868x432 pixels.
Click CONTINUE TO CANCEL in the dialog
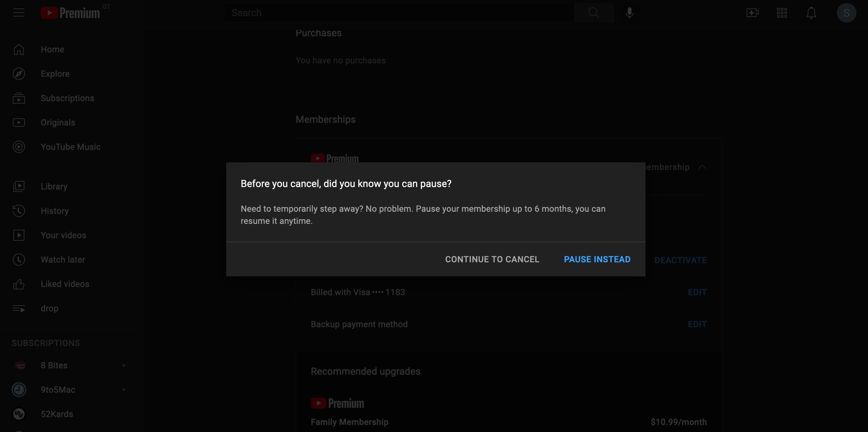pos(492,259)
